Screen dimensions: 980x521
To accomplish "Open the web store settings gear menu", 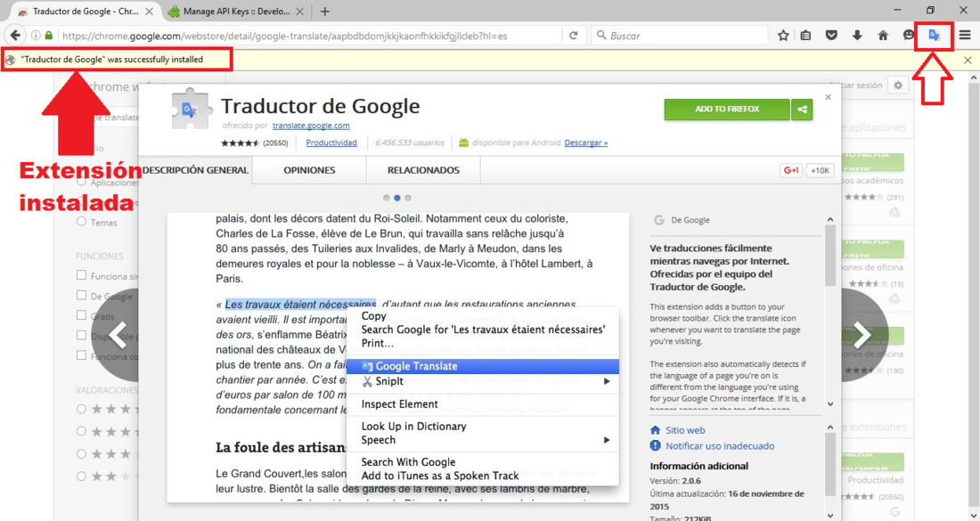I will coord(898,85).
